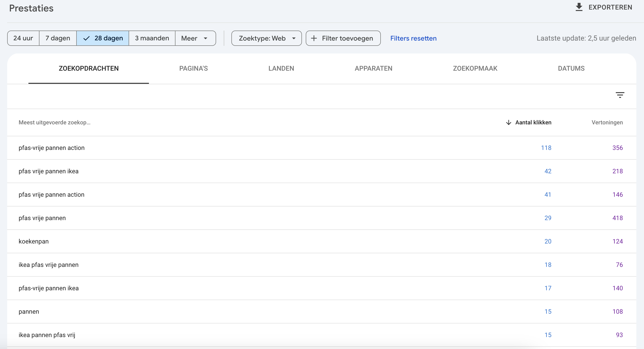Select the 7 dagen date range
The image size is (644, 349).
click(58, 38)
